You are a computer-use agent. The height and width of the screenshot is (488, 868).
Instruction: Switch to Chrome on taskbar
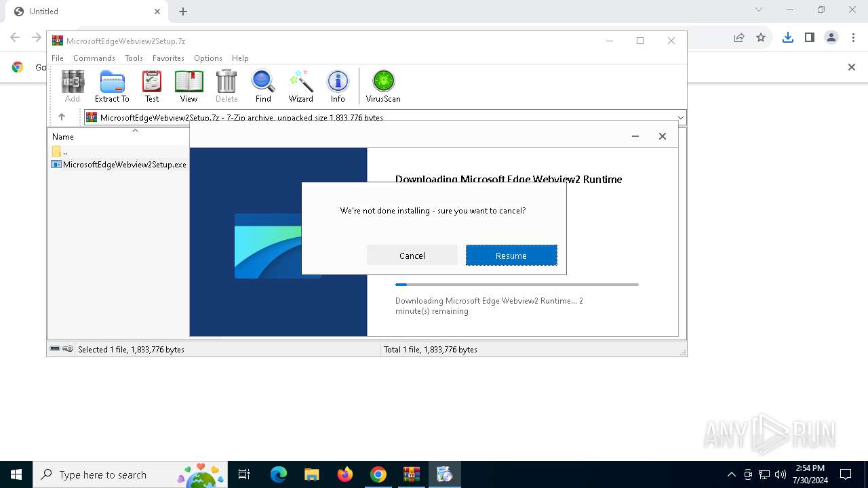coord(378,474)
